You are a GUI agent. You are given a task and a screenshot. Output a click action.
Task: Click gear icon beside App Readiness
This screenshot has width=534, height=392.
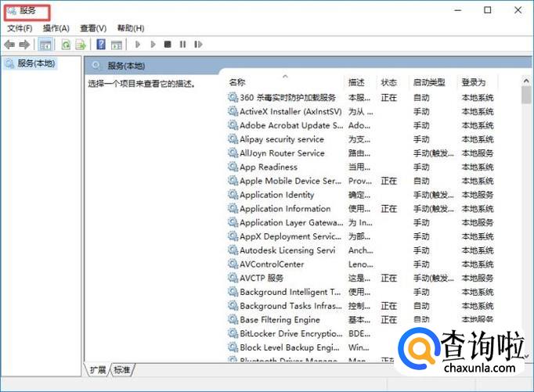click(x=233, y=167)
